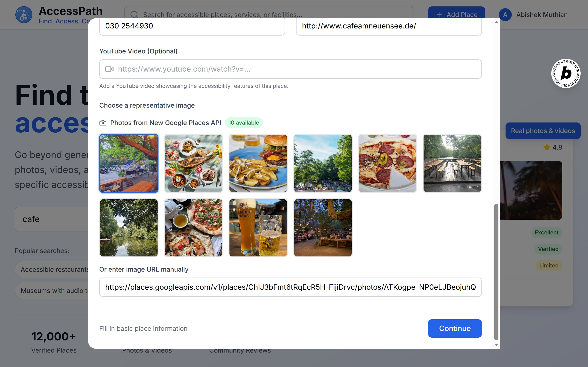Select the fish platter food photo

[193, 163]
